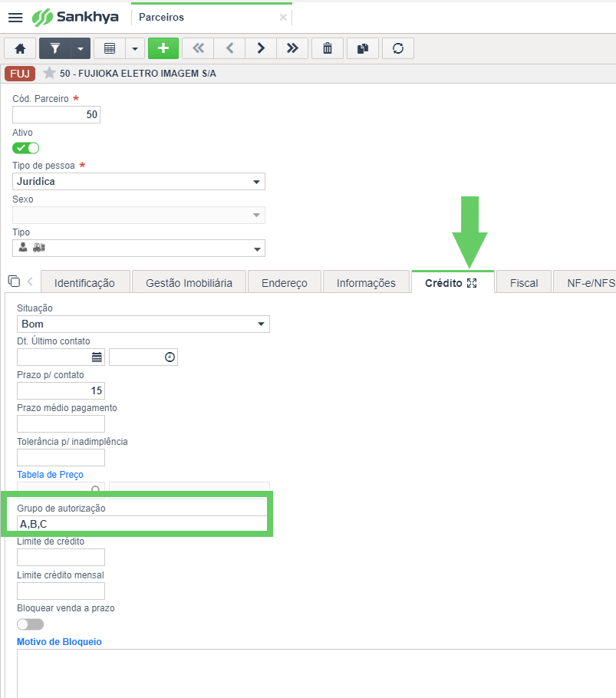
Task: Open time picker clock icon
Action: (170, 357)
